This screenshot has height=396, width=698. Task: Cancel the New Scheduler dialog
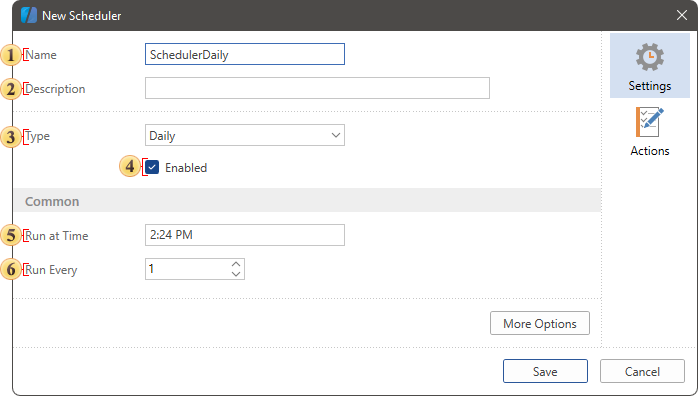[642, 372]
